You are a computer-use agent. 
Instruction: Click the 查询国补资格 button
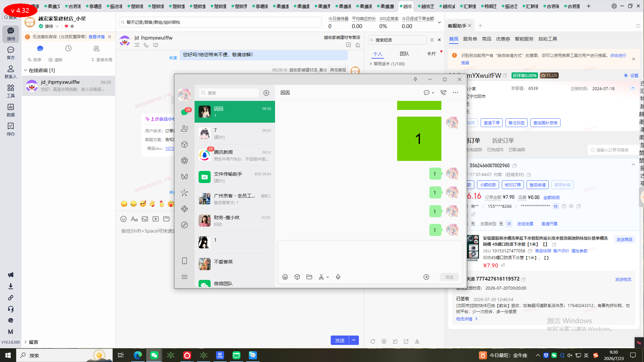tap(545, 123)
